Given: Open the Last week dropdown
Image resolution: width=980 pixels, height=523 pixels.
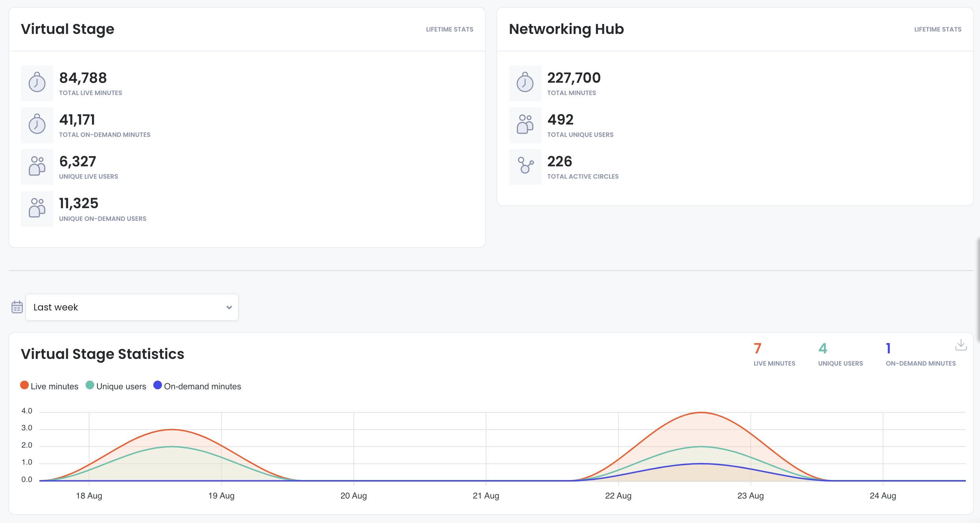Looking at the screenshot, I should pos(132,307).
